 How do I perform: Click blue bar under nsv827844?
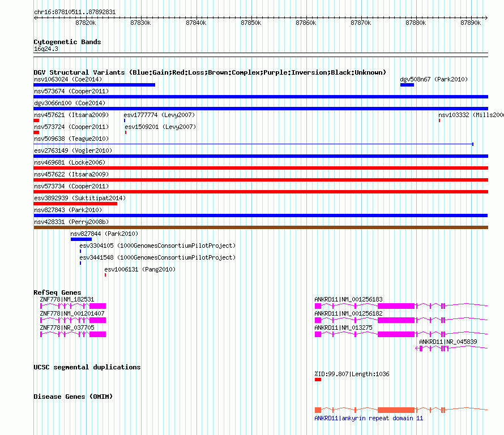pyautogui.click(x=82, y=239)
